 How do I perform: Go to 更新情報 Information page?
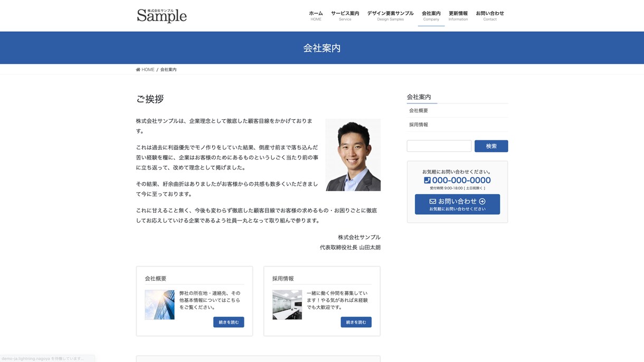coord(458,16)
